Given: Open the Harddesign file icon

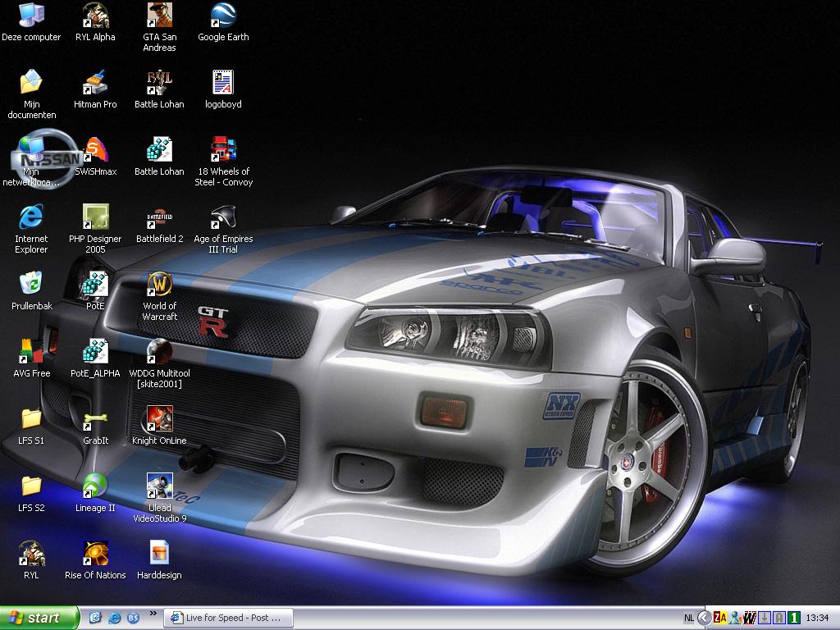Looking at the screenshot, I should (x=159, y=560).
